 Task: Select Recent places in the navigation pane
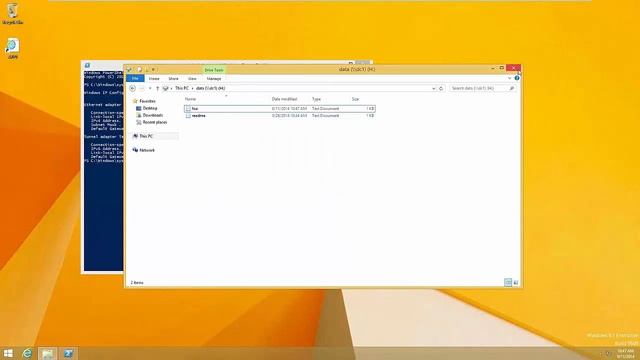[155, 122]
